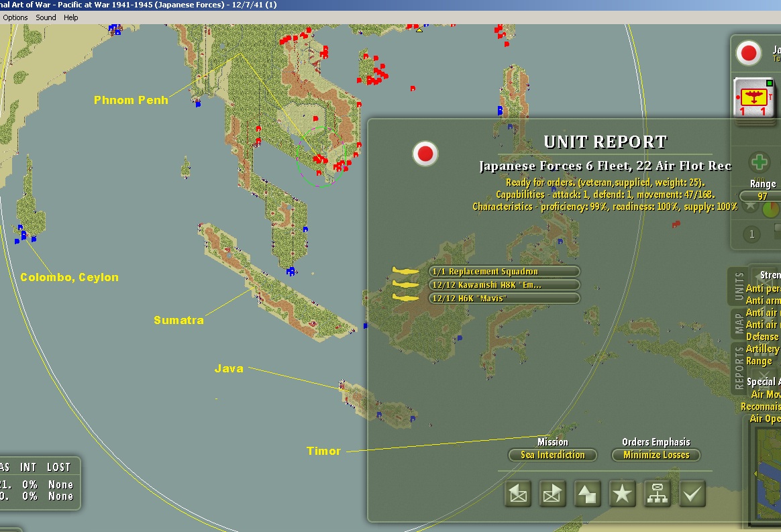The image size is (781, 532).
Task: Click the LOST column header
Action: tap(59, 467)
